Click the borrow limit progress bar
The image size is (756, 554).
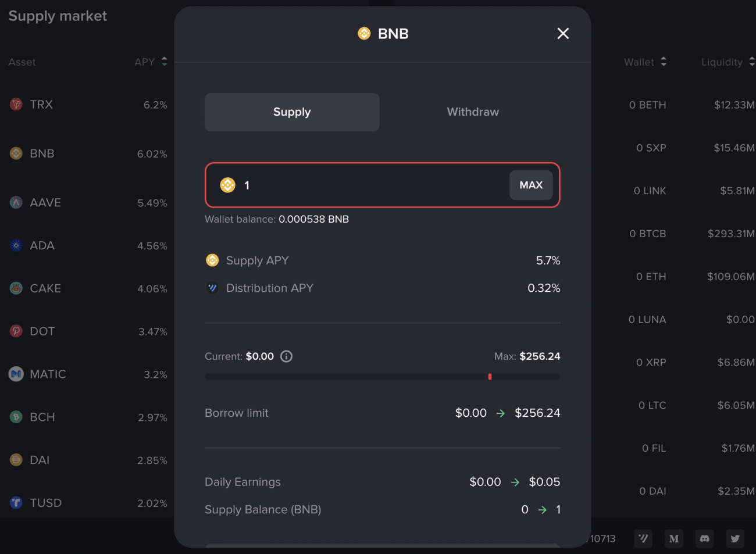point(382,377)
